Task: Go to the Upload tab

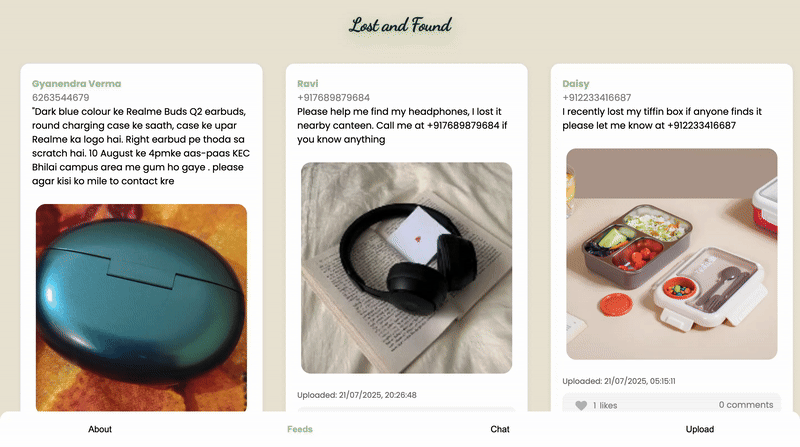Action: point(700,429)
